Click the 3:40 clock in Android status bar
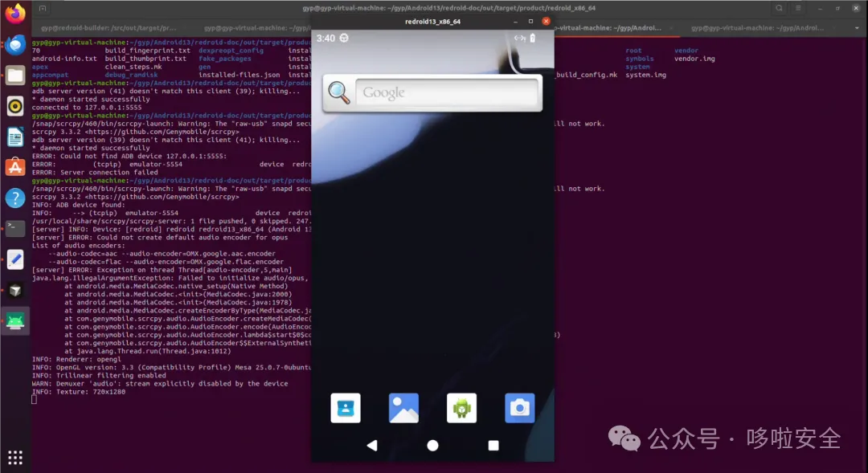The width and height of the screenshot is (868, 473). click(x=325, y=39)
